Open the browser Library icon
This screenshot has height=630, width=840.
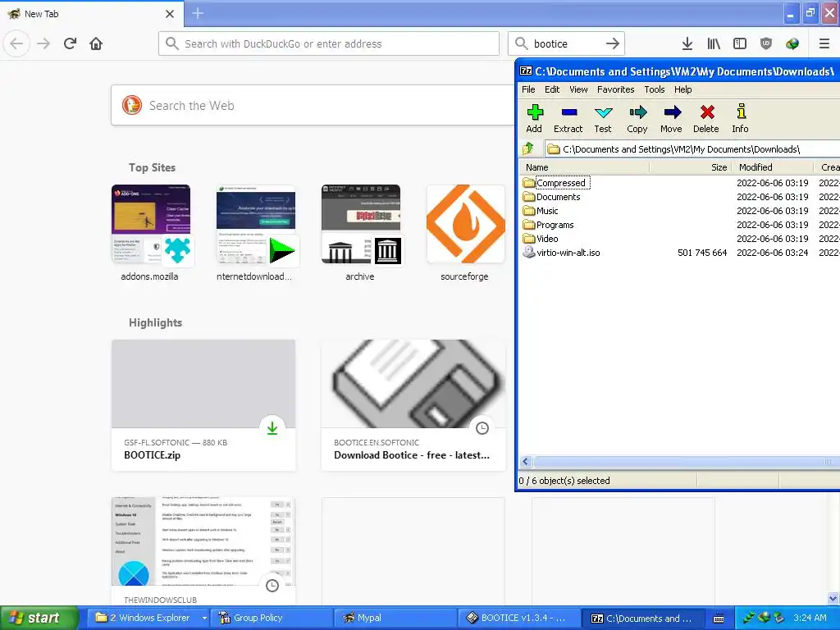click(714, 43)
